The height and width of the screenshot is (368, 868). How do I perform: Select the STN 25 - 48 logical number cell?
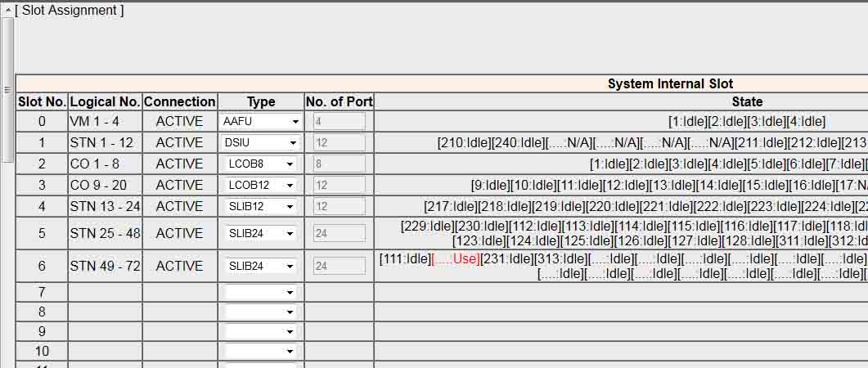coord(105,233)
